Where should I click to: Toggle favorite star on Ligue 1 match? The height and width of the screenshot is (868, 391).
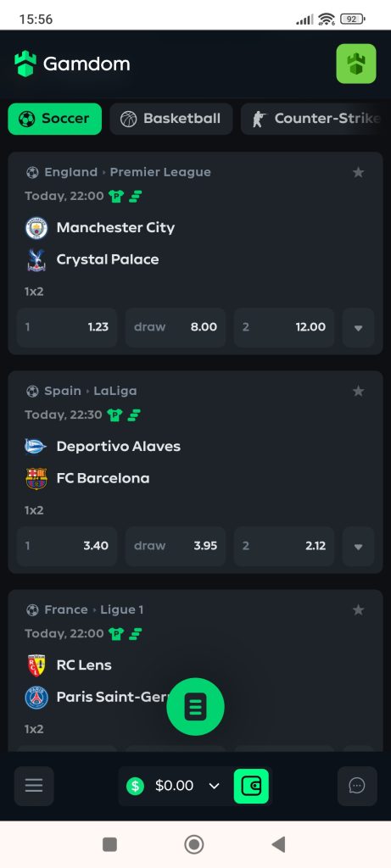pos(358,610)
